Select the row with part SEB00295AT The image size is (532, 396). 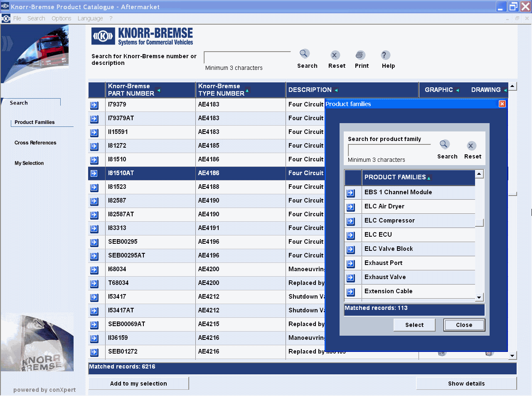(x=206, y=255)
